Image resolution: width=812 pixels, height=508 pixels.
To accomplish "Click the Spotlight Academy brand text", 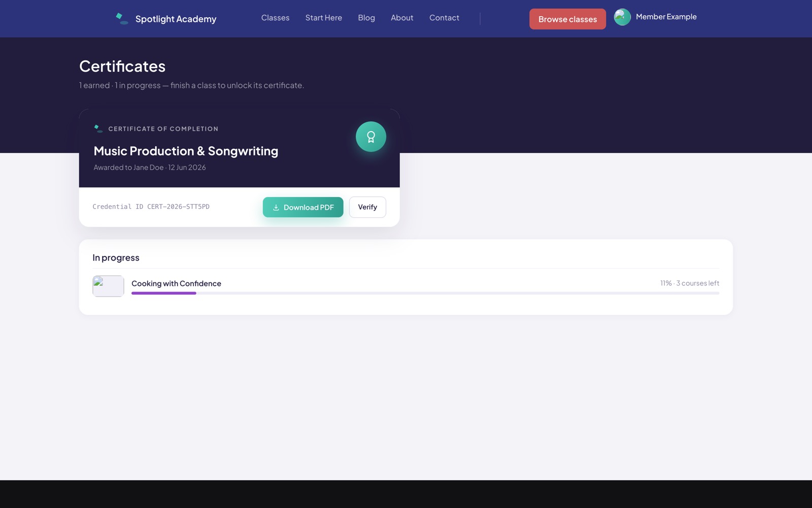I will point(176,19).
